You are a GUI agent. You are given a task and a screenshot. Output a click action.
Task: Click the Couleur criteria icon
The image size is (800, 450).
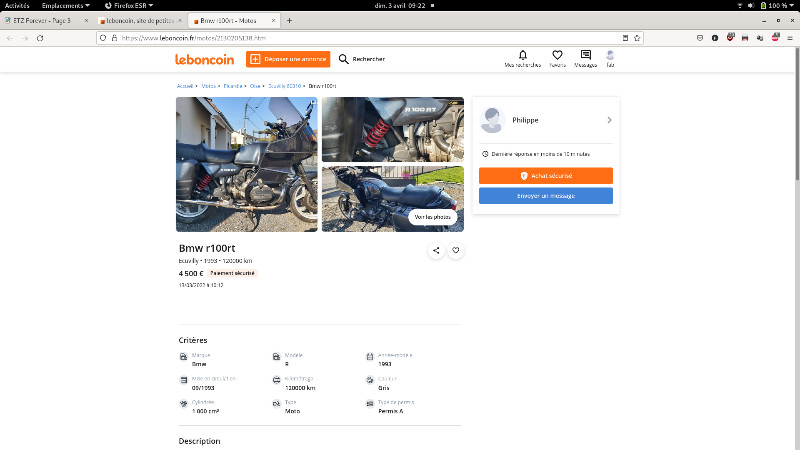point(370,380)
